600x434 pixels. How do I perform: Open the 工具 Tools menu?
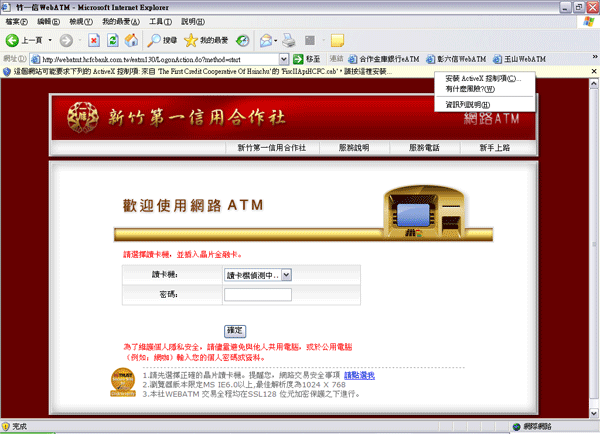(x=160, y=22)
